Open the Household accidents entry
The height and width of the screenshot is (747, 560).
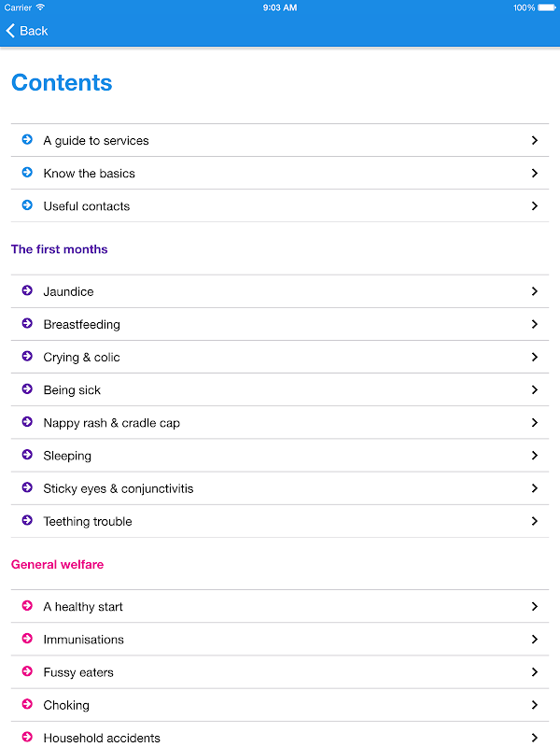(102, 738)
